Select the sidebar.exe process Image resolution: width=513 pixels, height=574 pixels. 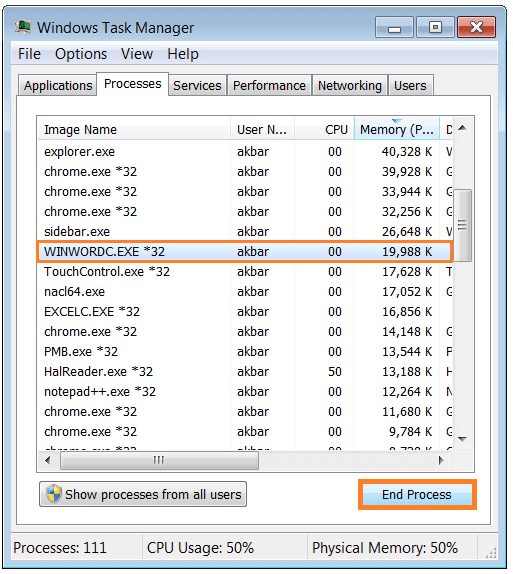tap(245, 231)
